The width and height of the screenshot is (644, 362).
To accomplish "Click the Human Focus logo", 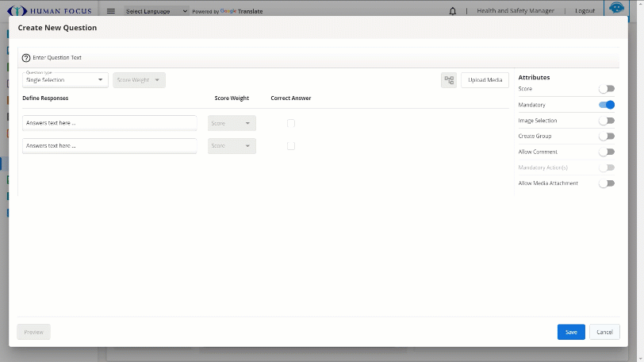I will pos(52,11).
